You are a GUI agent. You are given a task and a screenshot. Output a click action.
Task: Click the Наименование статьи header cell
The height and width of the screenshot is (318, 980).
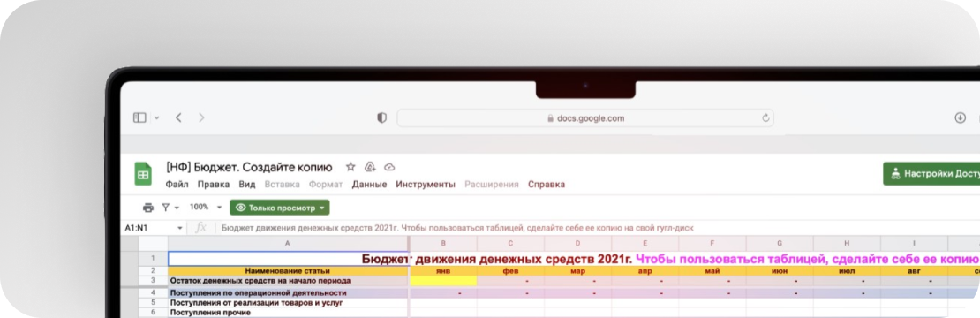click(288, 271)
